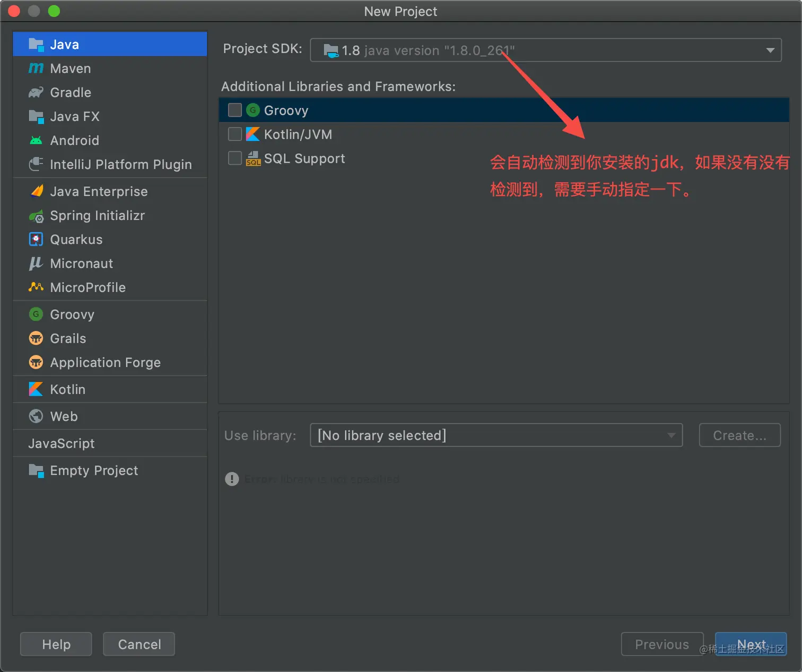
Task: Click the Groovy icon in the libraries list
Action: pyautogui.click(x=253, y=110)
